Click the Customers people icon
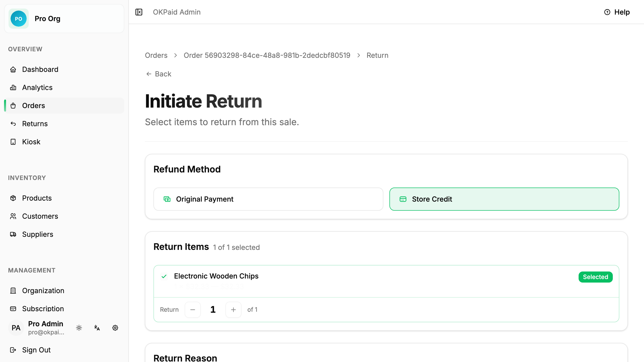 click(x=13, y=216)
